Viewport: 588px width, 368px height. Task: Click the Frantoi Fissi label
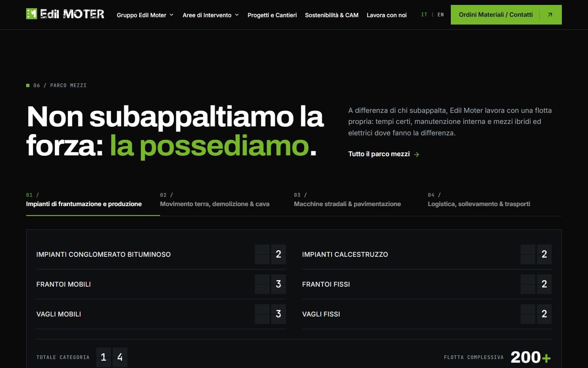(x=326, y=284)
